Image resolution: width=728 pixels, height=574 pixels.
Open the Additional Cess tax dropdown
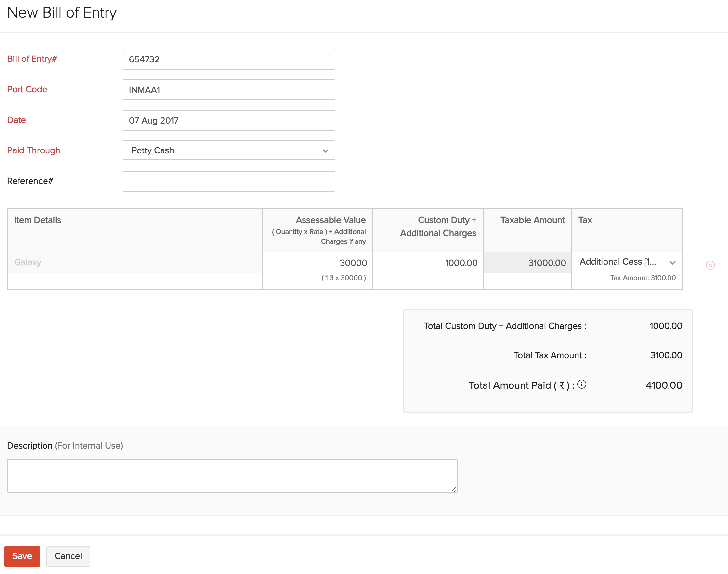[625, 263]
